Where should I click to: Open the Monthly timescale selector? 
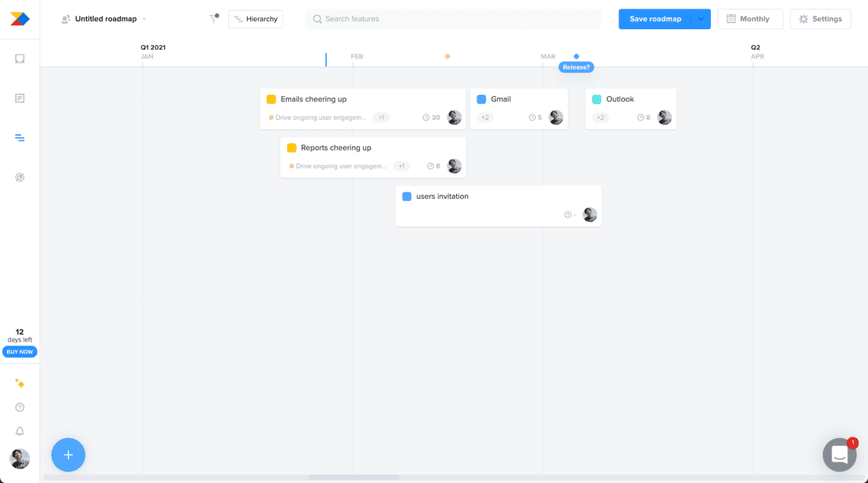point(749,18)
